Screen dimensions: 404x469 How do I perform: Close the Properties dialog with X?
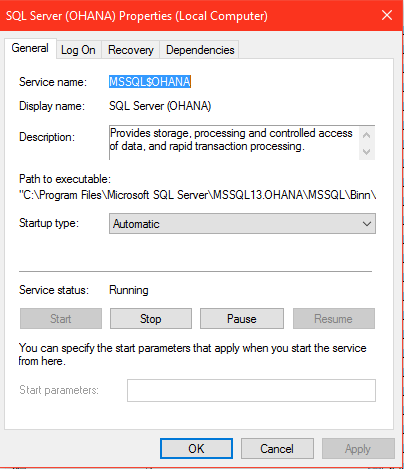(387, 15)
